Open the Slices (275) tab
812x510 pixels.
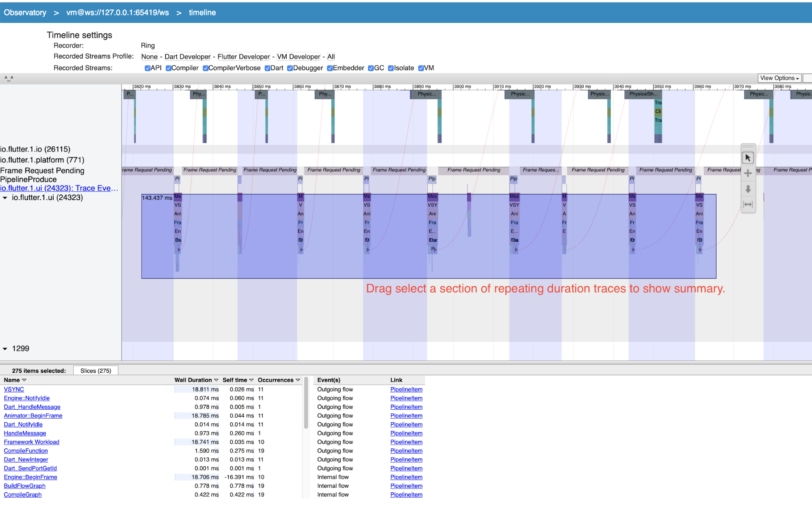(95, 371)
